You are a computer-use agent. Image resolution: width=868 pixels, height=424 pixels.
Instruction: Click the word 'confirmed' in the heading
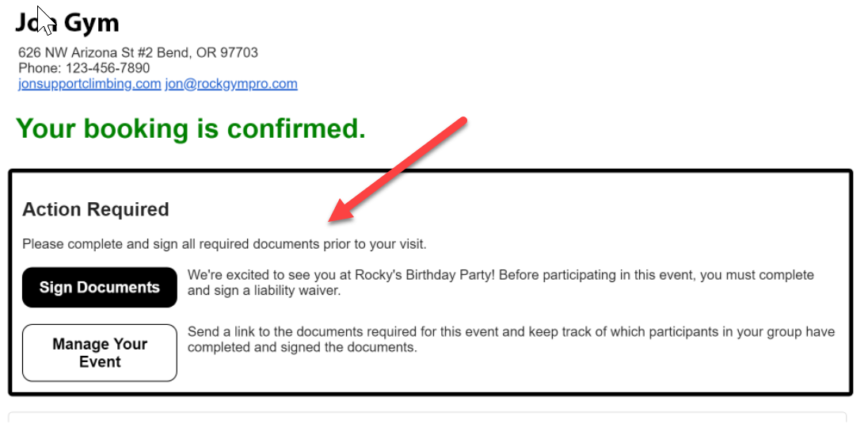pyautogui.click(x=296, y=128)
